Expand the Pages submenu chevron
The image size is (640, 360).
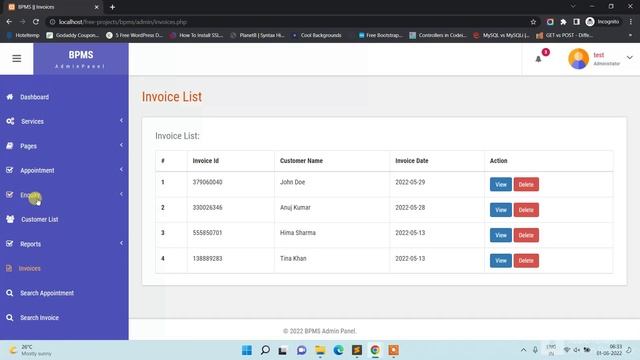(x=121, y=145)
